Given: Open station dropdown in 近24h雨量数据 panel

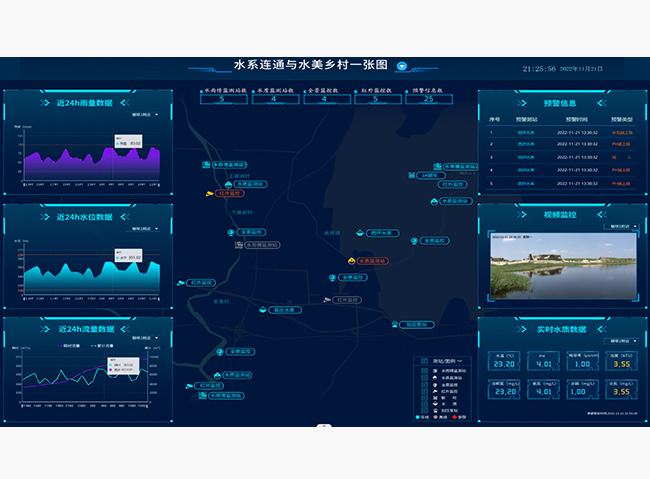Looking at the screenshot, I should [x=144, y=116].
